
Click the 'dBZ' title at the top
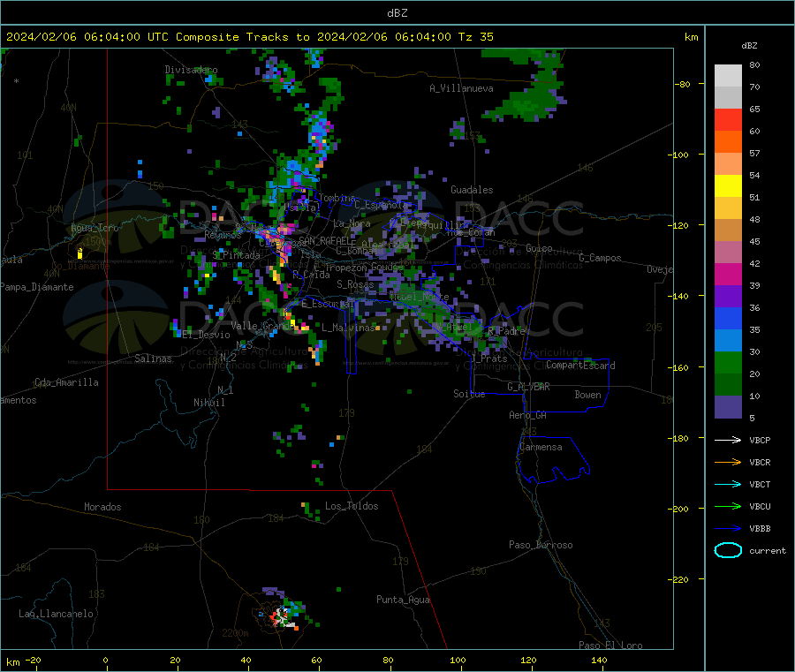[x=397, y=13]
